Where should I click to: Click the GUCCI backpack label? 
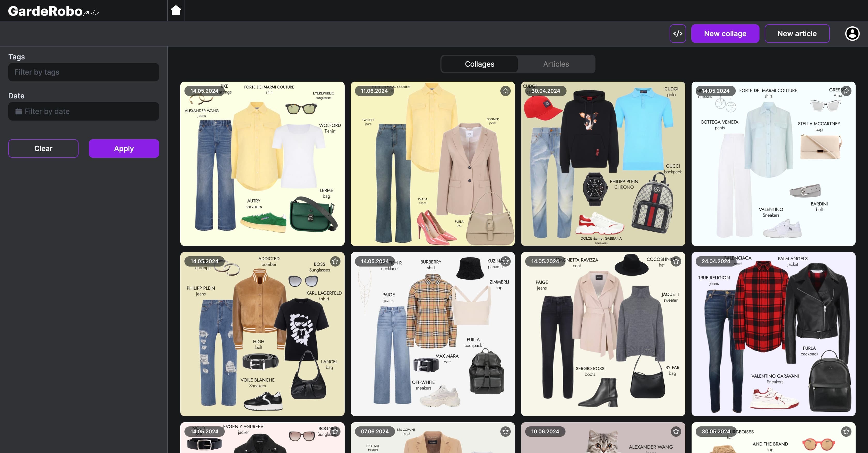(x=672, y=169)
